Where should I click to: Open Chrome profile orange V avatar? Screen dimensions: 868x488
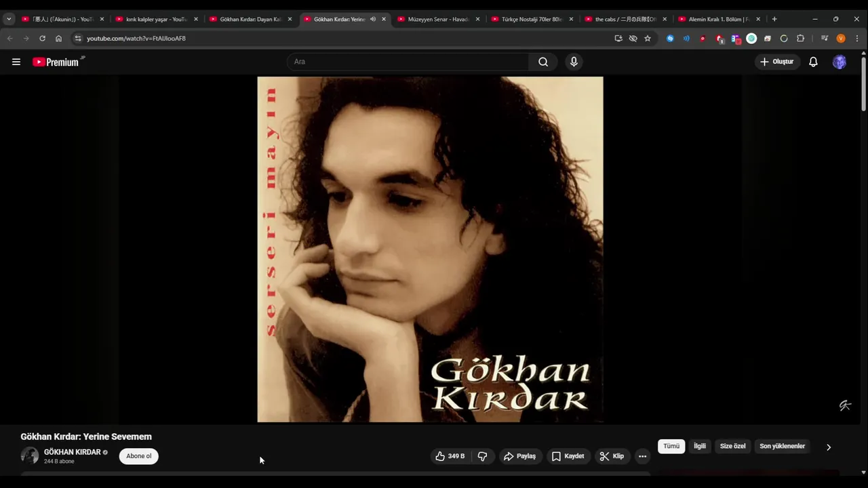[841, 39]
